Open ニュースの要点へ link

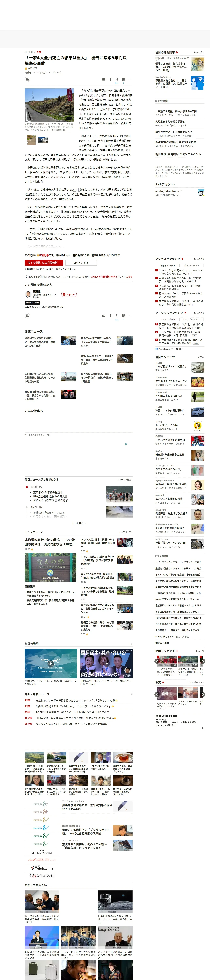click(x=125, y=479)
